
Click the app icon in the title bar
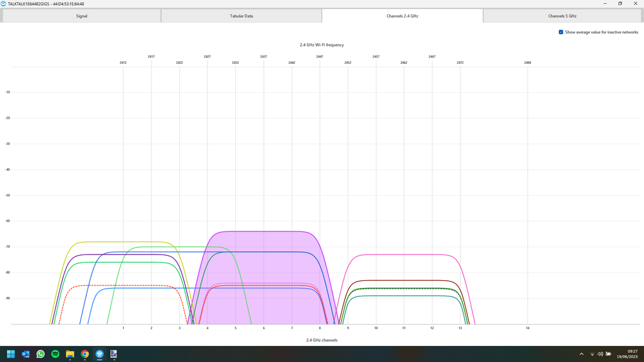coord(4,4)
